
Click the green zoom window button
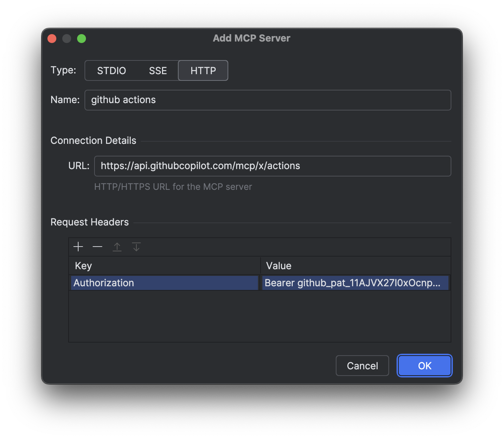click(x=82, y=39)
